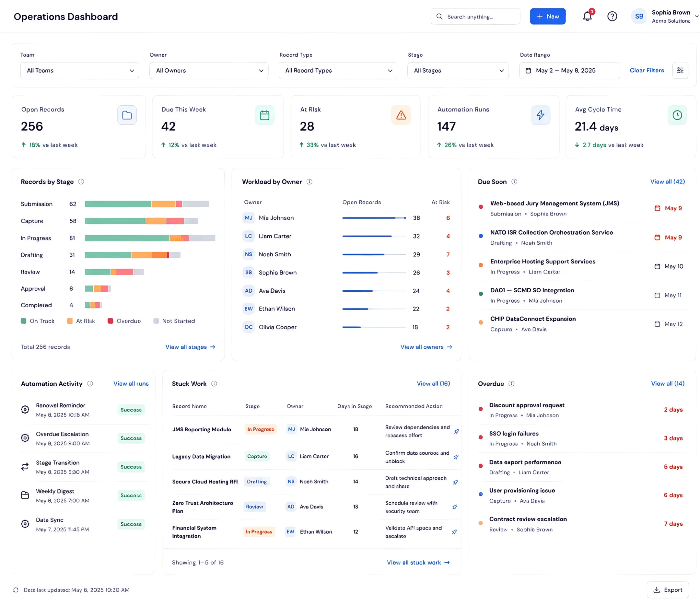Click the help question mark icon

[612, 16]
